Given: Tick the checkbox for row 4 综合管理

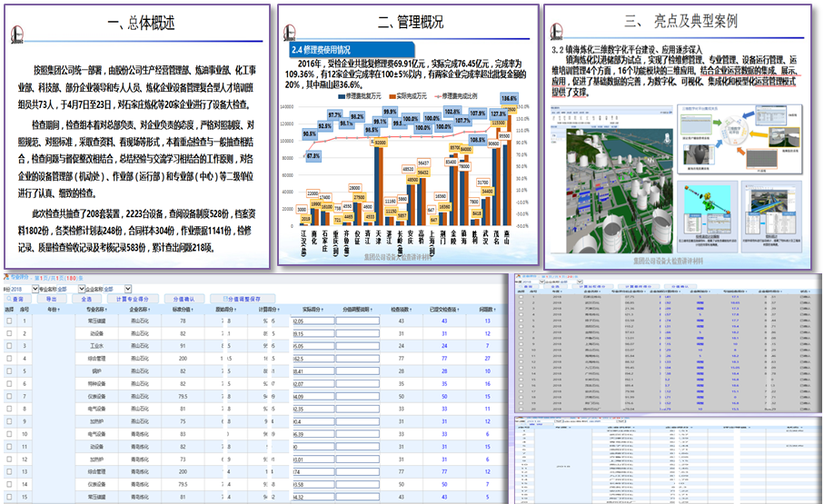Looking at the screenshot, I should tap(9, 359).
